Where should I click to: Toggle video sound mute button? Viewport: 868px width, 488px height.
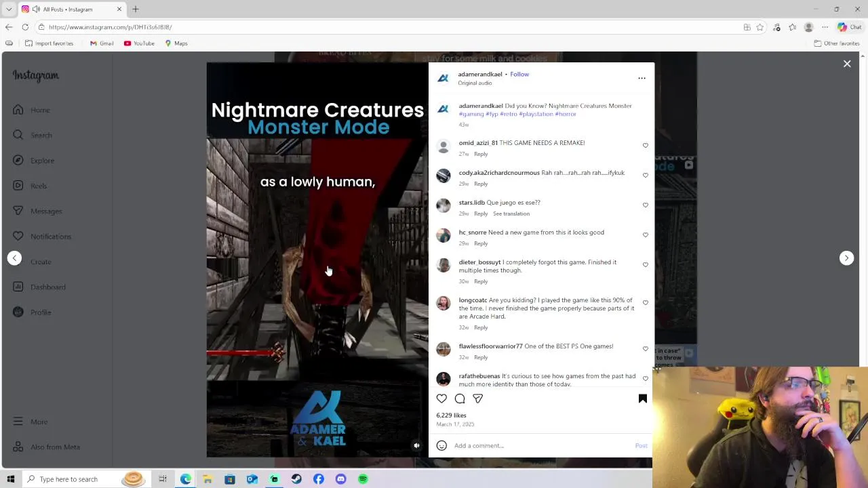[416, 445]
